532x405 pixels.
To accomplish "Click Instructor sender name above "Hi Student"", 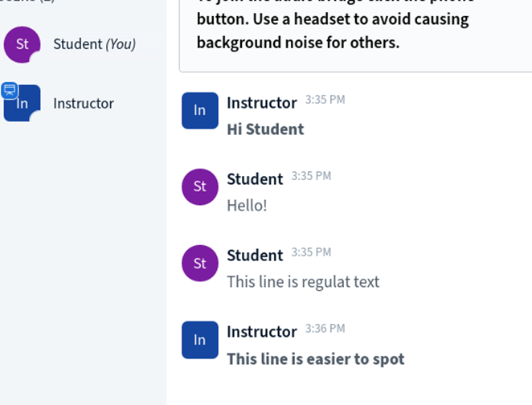I will coord(261,103).
